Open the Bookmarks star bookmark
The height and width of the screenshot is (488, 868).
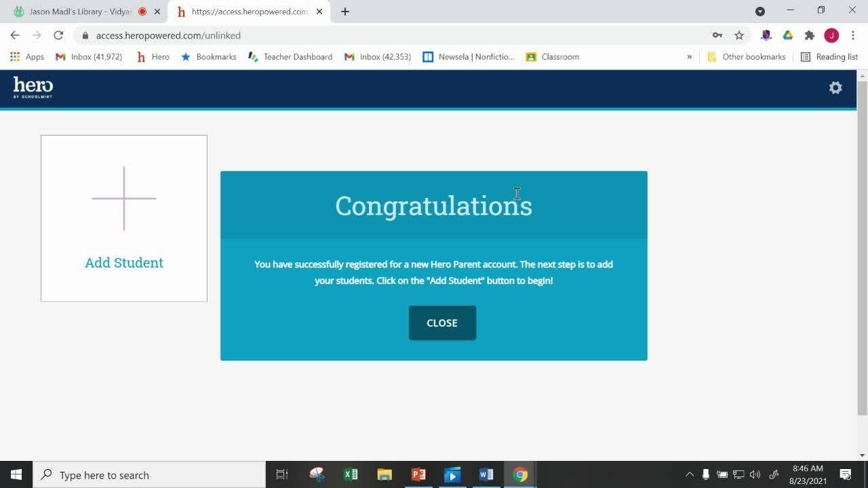point(209,57)
